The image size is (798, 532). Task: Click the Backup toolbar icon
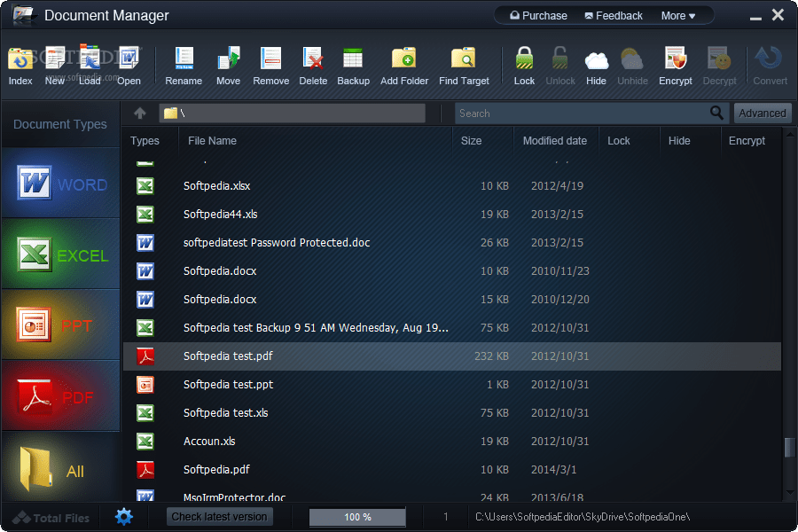pos(353,58)
